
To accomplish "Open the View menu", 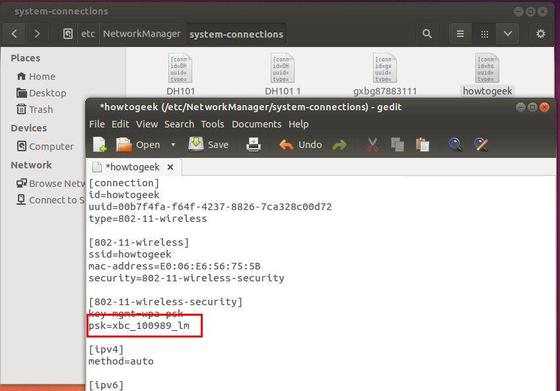I will tap(147, 124).
